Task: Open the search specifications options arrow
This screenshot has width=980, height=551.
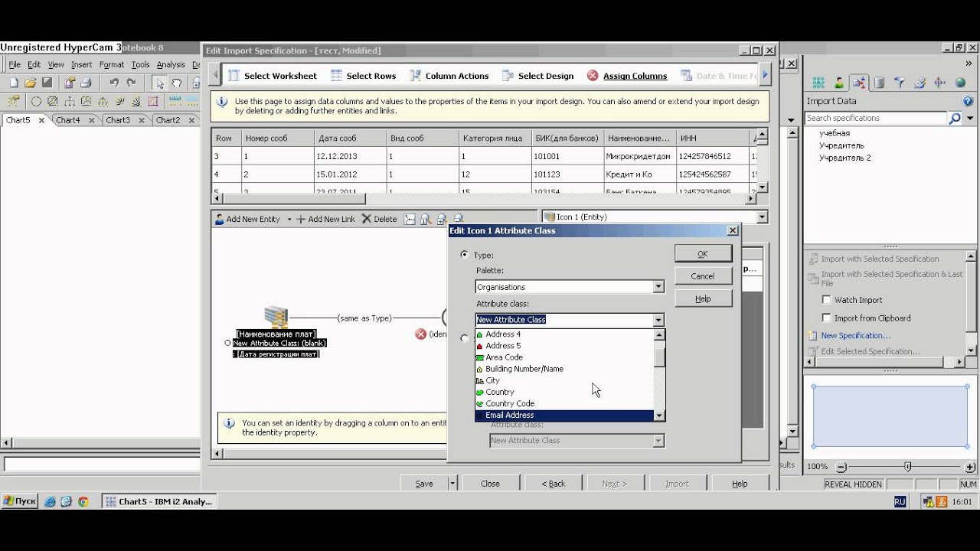Action: 970,118
